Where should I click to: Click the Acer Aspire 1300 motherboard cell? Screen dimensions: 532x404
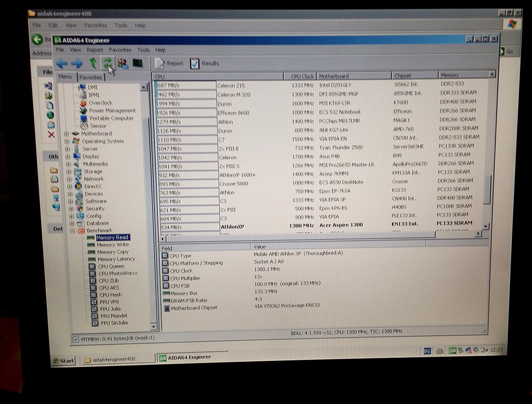pyautogui.click(x=341, y=225)
